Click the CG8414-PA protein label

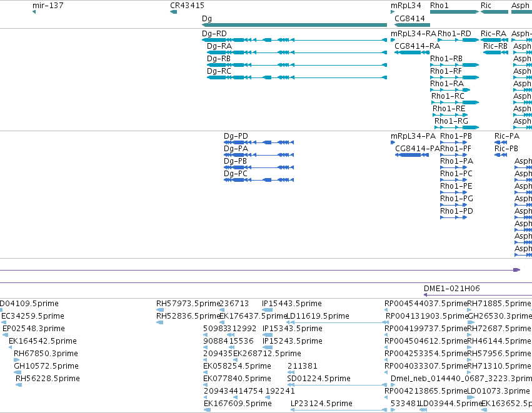(x=418, y=149)
